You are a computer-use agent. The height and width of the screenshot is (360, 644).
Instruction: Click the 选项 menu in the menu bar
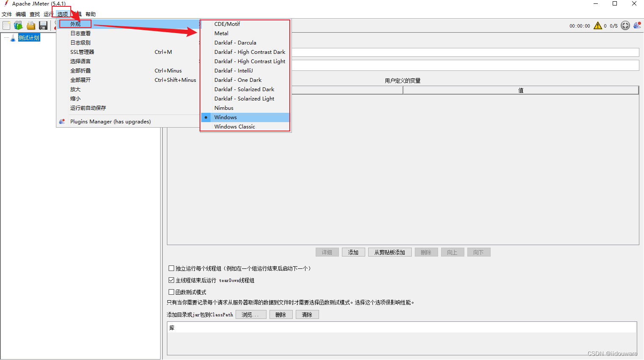(x=63, y=14)
